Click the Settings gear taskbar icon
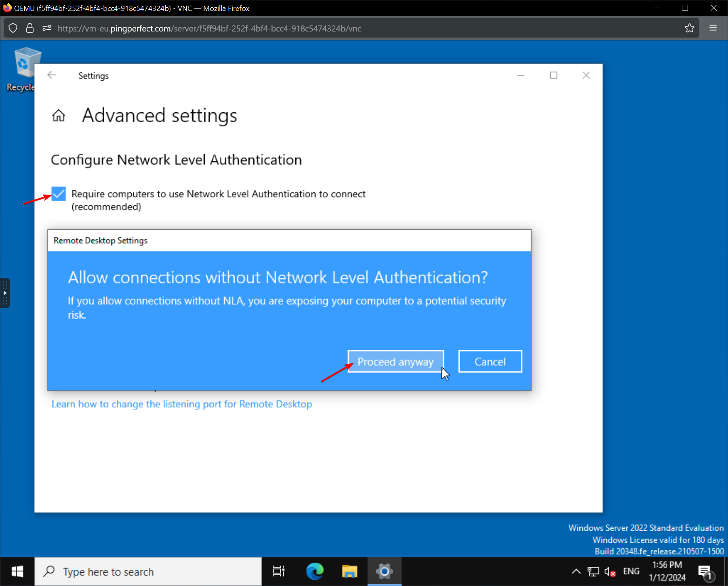 (384, 571)
